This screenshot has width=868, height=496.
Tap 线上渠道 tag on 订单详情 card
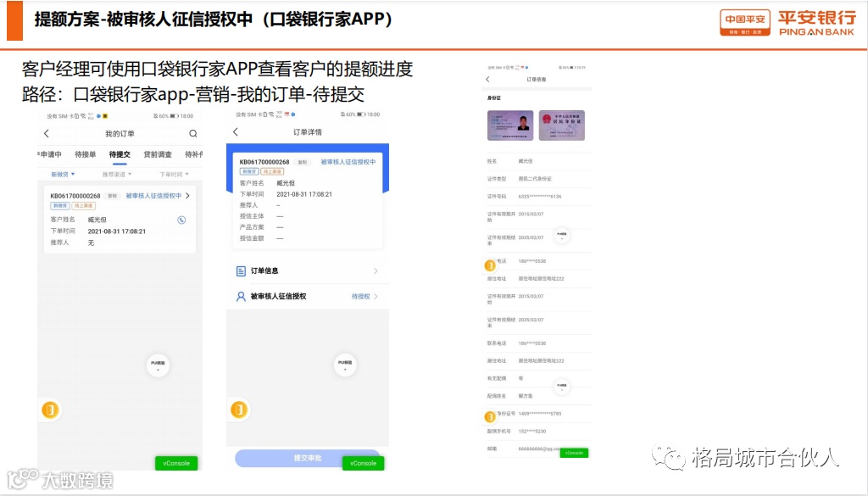tap(272, 171)
